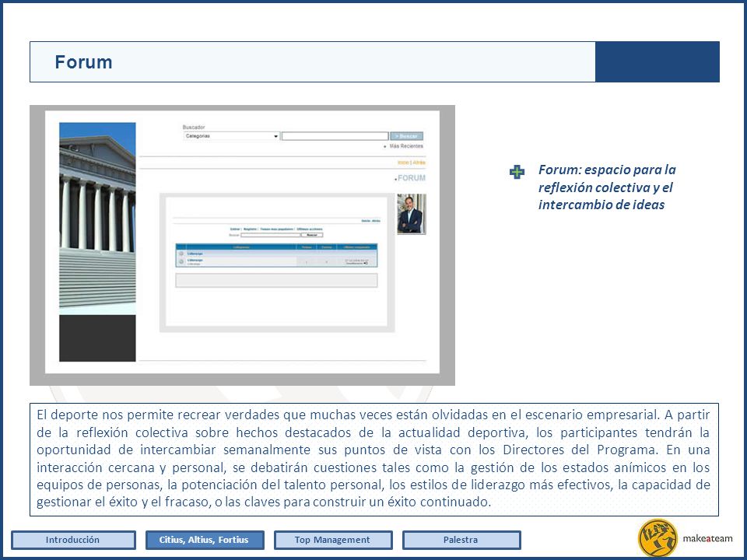The width and height of the screenshot is (747, 560).
Task: Click the columned building image
Action: point(97,218)
